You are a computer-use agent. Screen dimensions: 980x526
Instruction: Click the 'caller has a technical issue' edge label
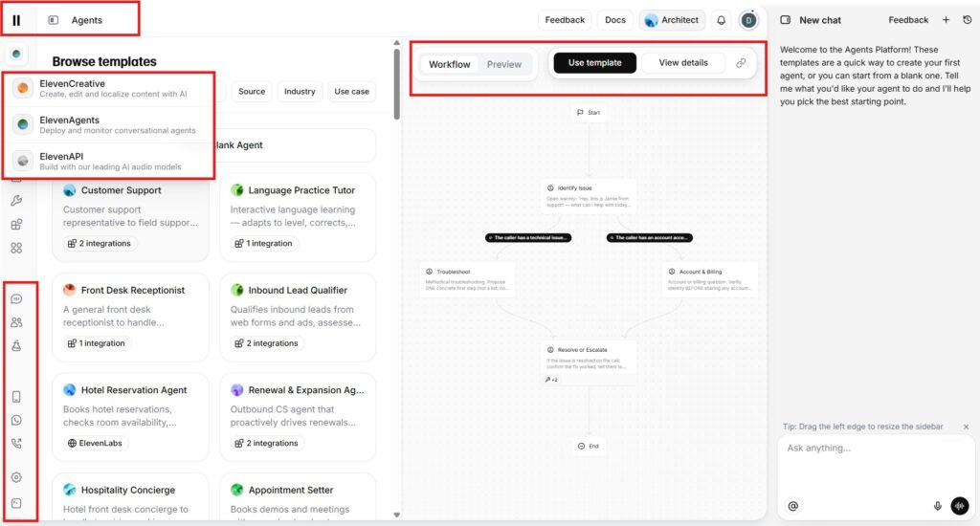click(x=528, y=237)
